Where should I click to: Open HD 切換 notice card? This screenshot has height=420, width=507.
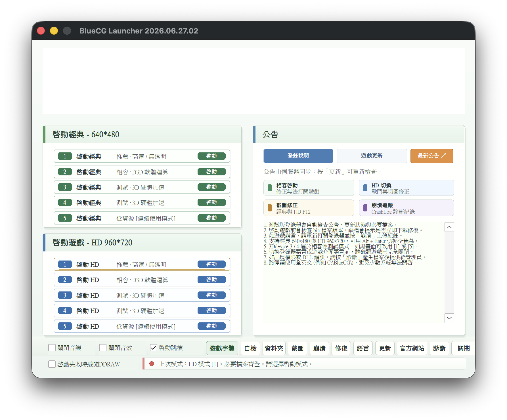406,188
